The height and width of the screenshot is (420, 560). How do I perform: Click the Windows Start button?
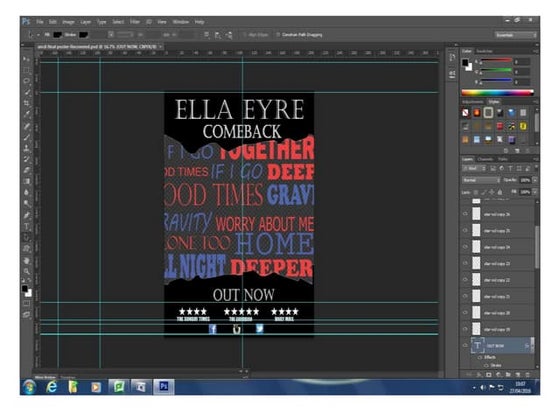click(x=30, y=387)
